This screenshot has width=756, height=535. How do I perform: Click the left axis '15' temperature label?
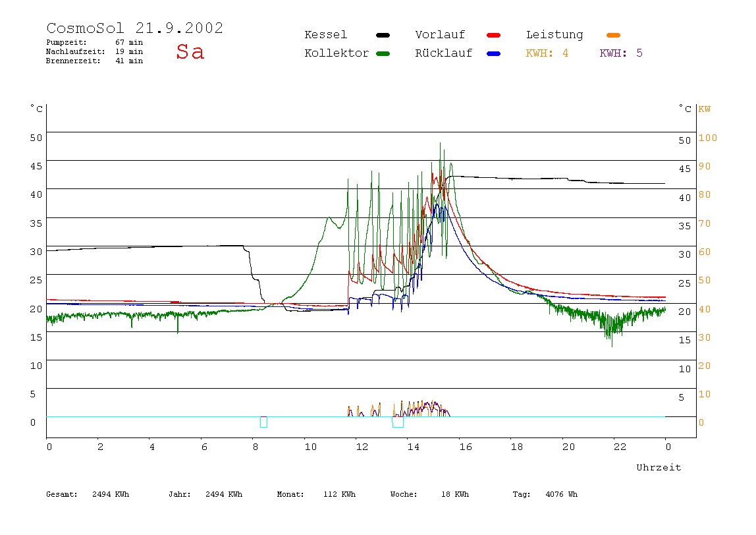(x=36, y=337)
